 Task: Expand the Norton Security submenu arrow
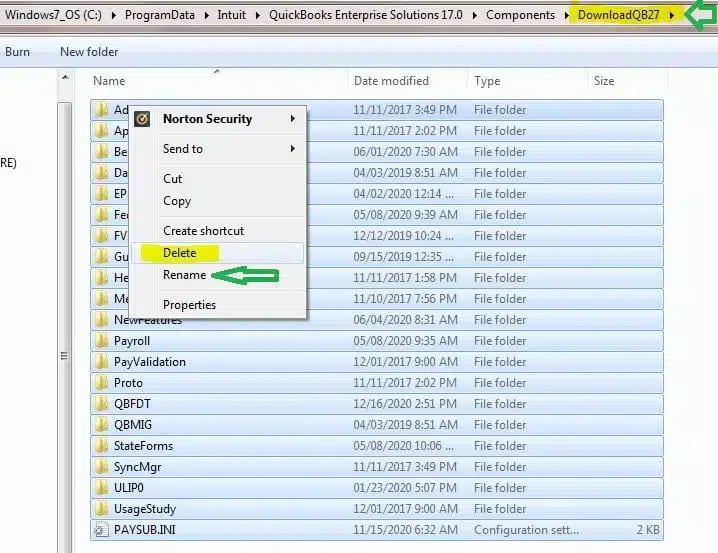pyautogui.click(x=293, y=119)
